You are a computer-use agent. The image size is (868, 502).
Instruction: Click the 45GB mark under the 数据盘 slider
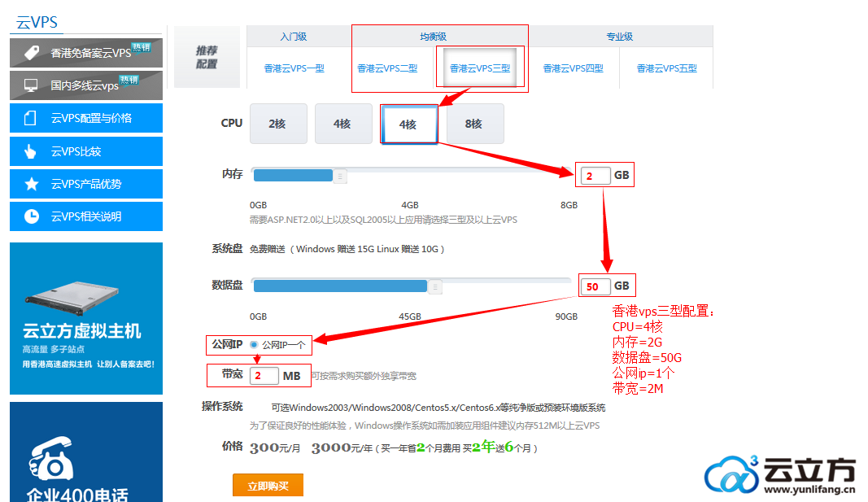[410, 316]
